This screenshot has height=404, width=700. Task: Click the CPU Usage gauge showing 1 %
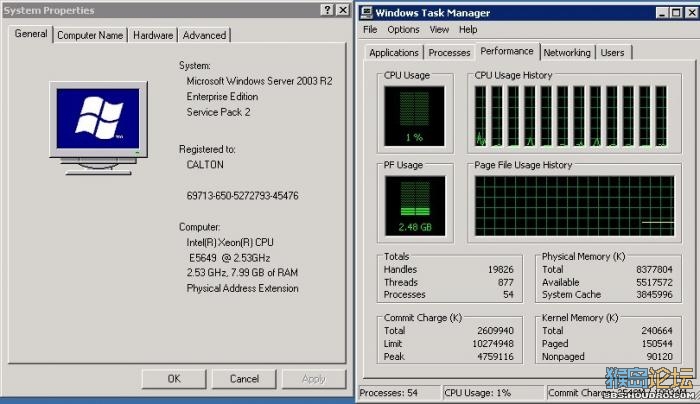click(x=414, y=116)
